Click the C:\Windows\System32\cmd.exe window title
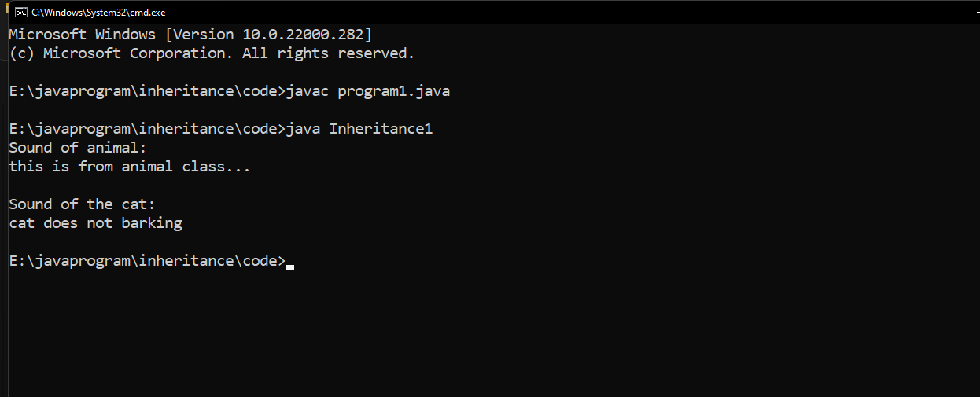The width and height of the screenshot is (980, 397). click(98, 13)
